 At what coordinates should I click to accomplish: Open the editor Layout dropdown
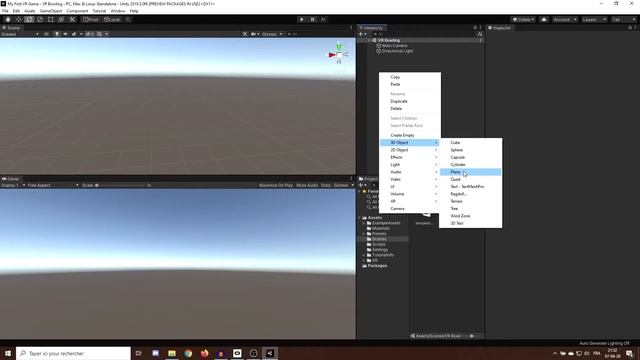pyautogui.click(x=623, y=20)
